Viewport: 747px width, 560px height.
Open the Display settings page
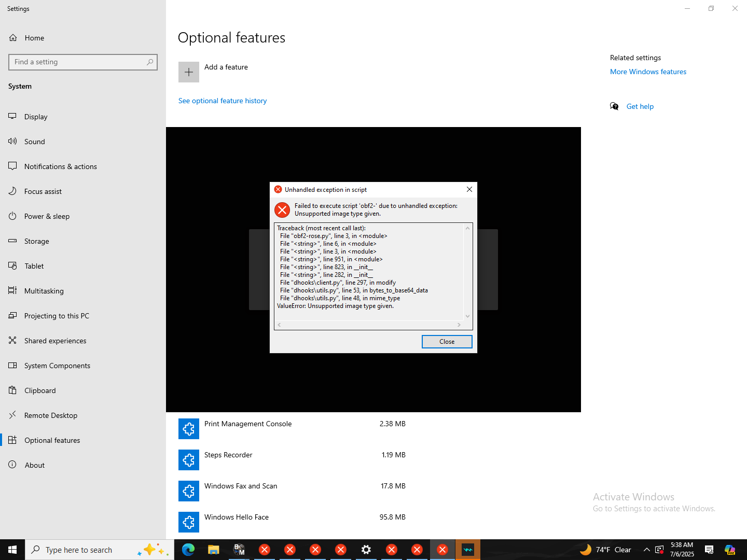click(83, 117)
